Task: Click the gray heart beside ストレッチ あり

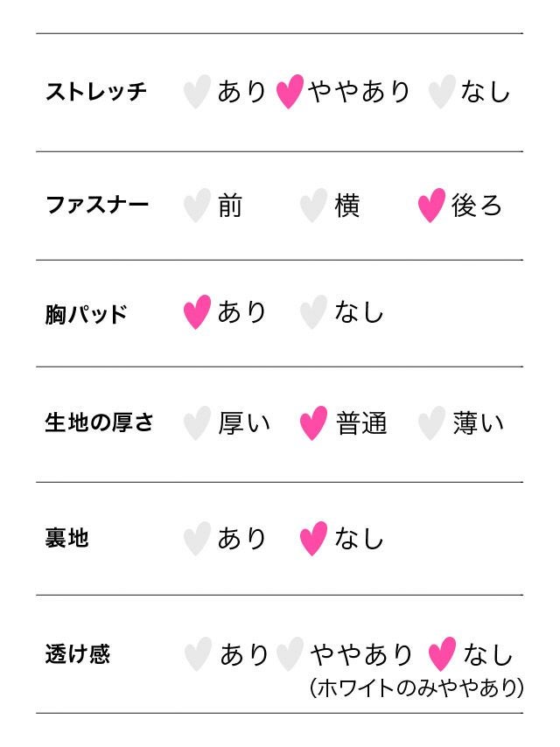Action: 198,91
